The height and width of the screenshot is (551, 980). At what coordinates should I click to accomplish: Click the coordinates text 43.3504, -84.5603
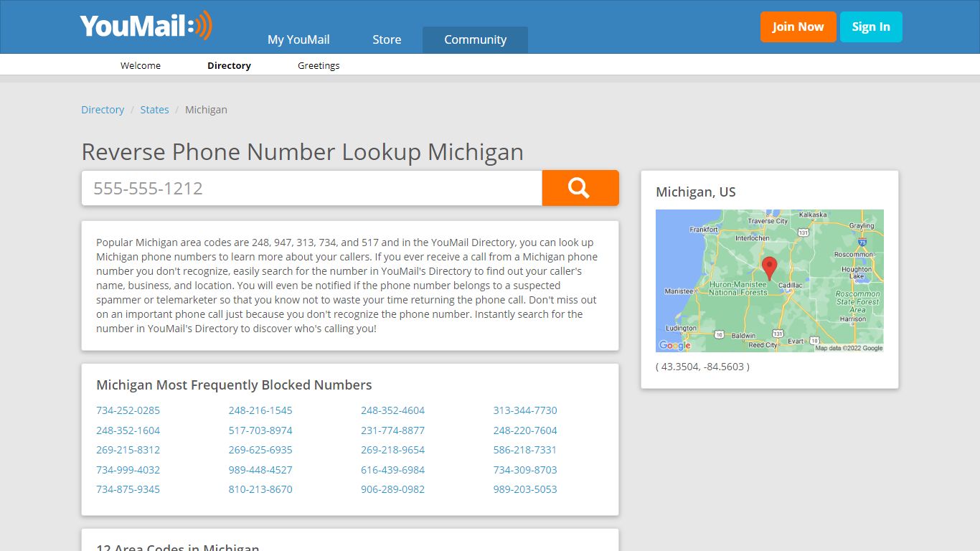pyautogui.click(x=702, y=367)
